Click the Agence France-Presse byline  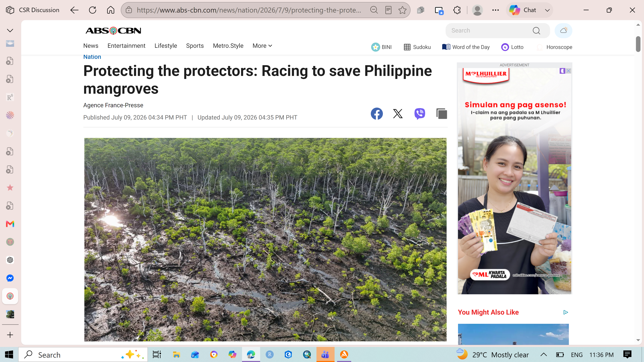(113, 105)
